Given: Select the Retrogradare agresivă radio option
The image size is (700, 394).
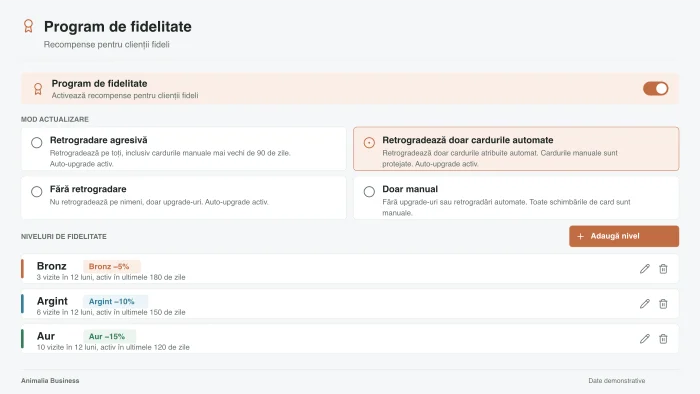Looking at the screenshot, I should 37,142.
